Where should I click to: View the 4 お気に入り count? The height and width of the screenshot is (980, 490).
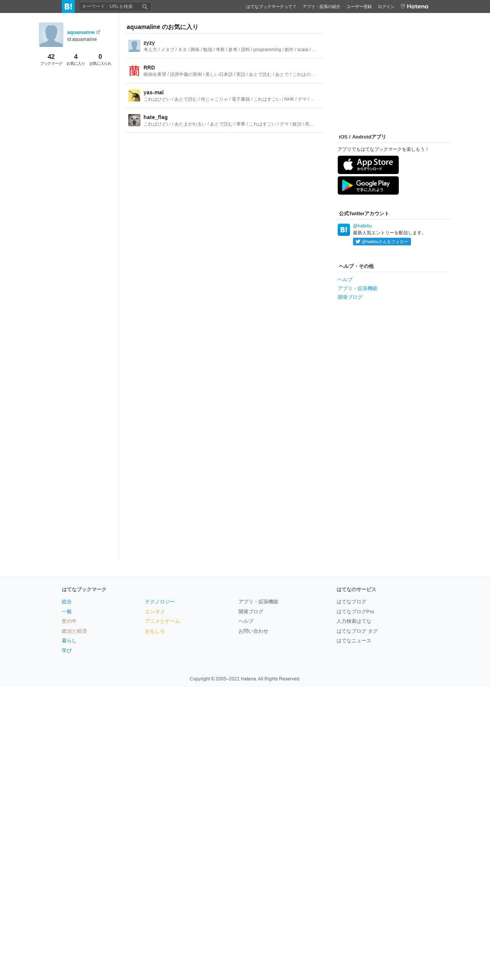76,60
